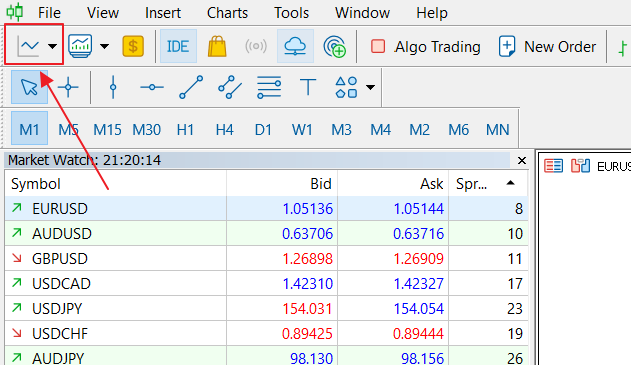
Task: Open the Charts menu
Action: (x=227, y=13)
